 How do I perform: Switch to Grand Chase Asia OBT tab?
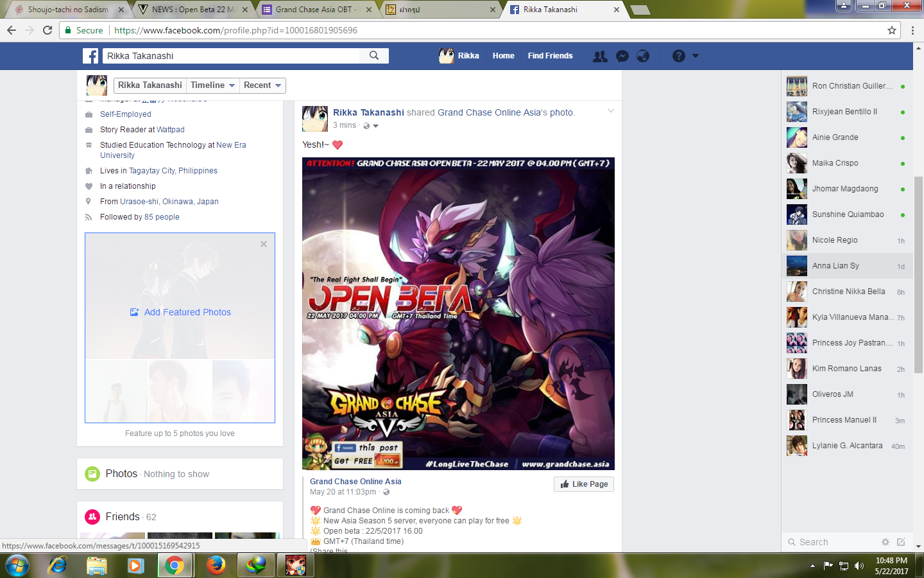(316, 10)
